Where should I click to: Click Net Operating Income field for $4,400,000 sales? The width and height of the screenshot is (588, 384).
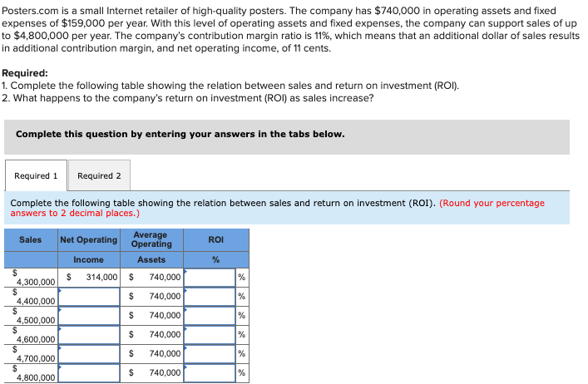89,297
